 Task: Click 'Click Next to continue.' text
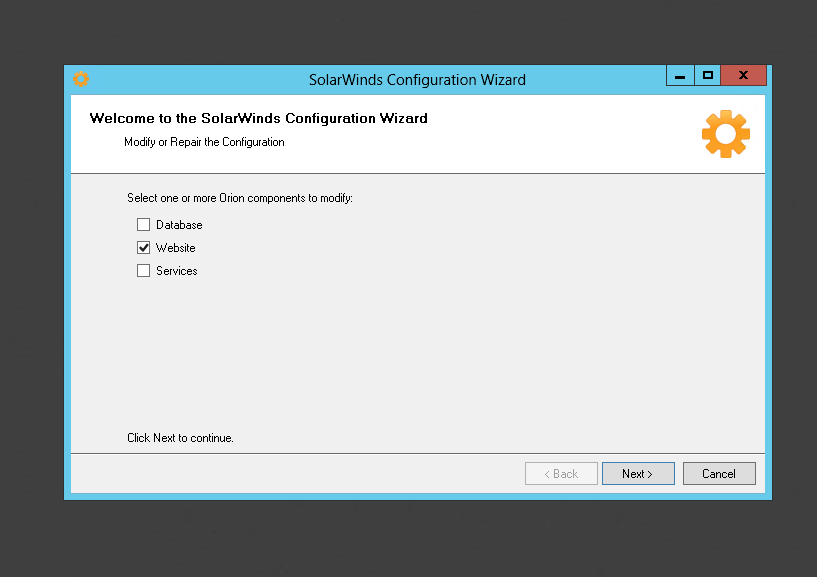coord(180,438)
